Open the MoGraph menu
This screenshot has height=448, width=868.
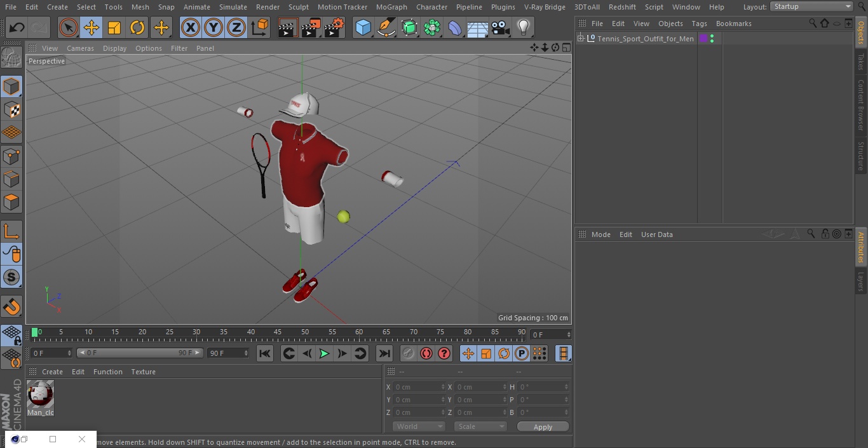tap(391, 7)
